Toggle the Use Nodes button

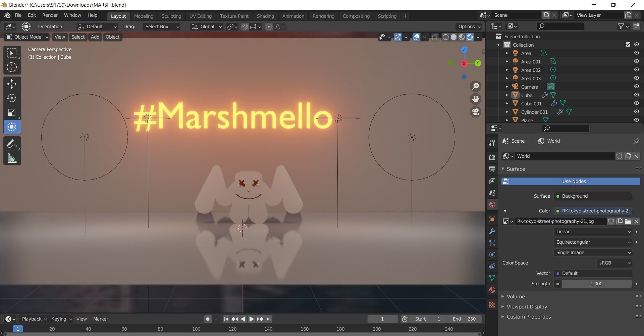[x=571, y=181]
